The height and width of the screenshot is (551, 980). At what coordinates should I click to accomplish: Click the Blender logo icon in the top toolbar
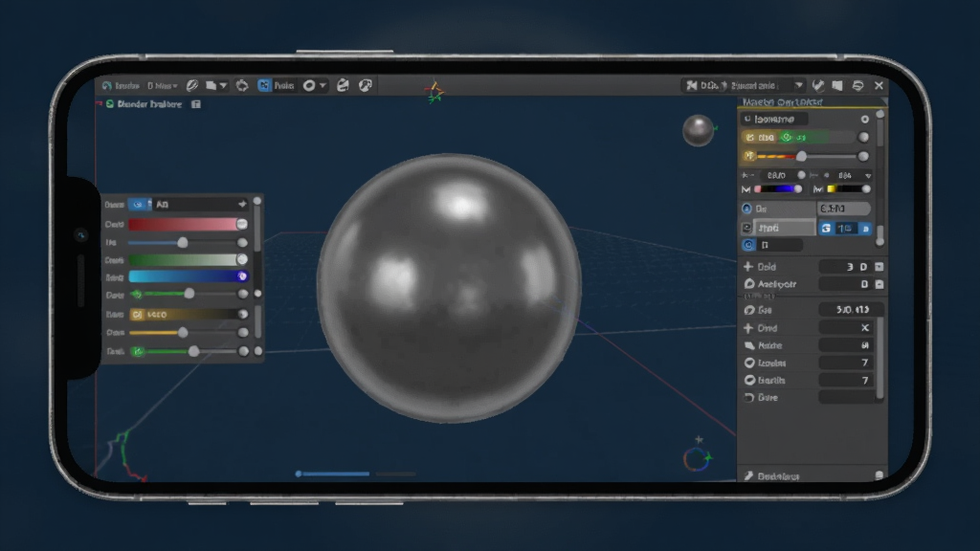click(107, 85)
